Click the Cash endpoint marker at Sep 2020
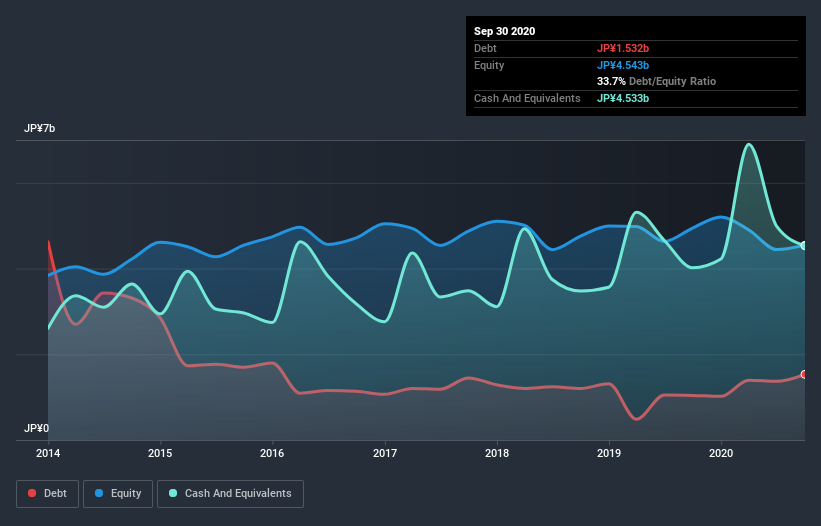This screenshot has width=821, height=526. [x=804, y=245]
